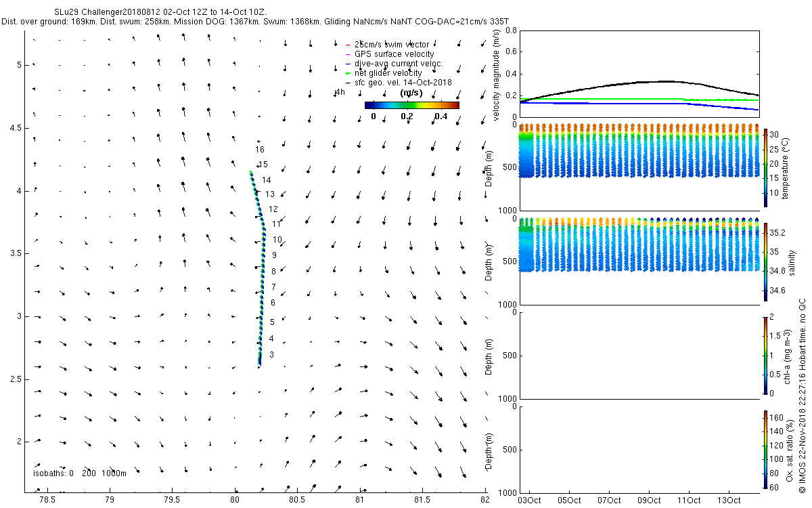
Task: Click track waypoint label 16
Action: [x=260, y=149]
